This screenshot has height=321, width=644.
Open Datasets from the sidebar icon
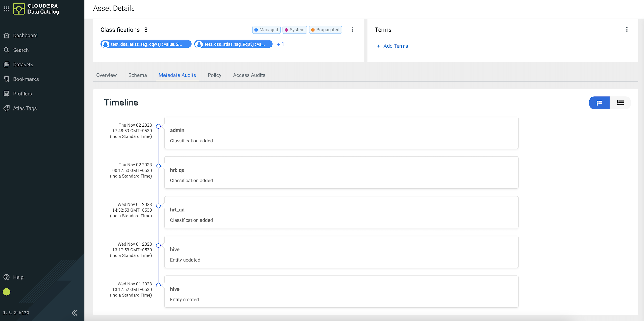click(x=7, y=65)
